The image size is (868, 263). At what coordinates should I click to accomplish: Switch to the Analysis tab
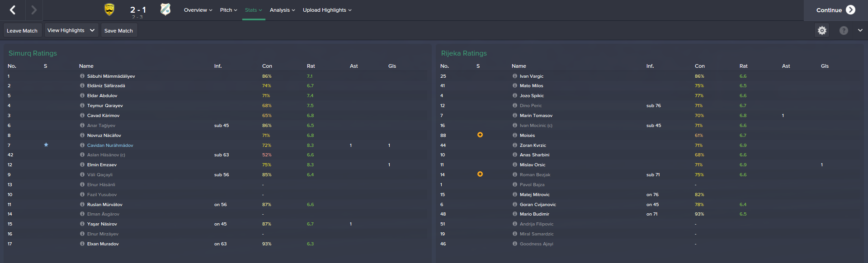coord(282,10)
